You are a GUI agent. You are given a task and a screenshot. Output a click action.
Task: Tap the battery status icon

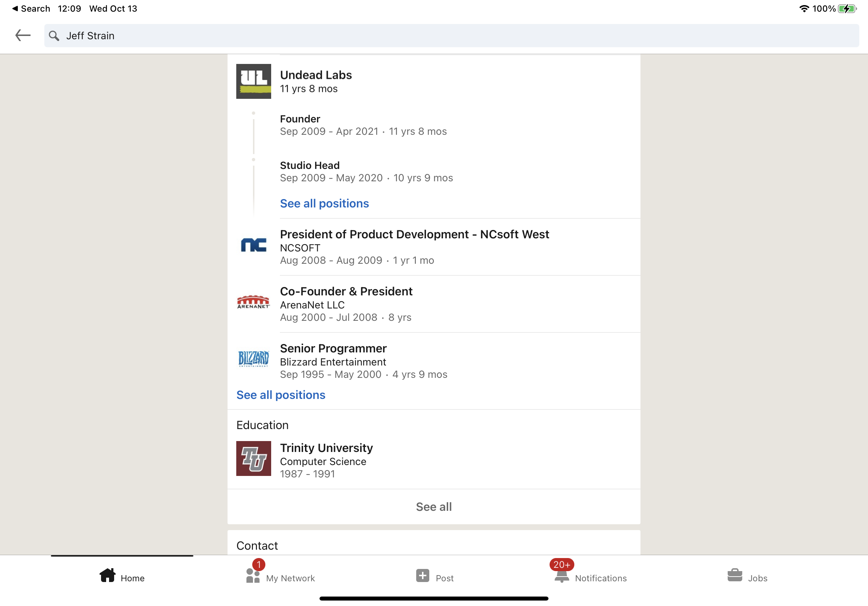coord(848,8)
